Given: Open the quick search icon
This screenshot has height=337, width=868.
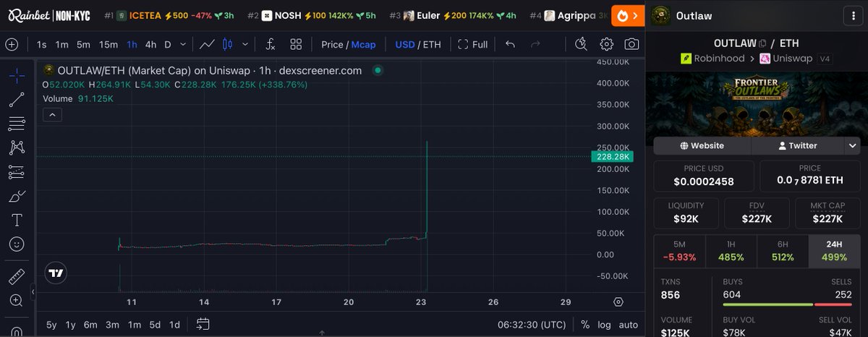Looking at the screenshot, I should (581, 44).
